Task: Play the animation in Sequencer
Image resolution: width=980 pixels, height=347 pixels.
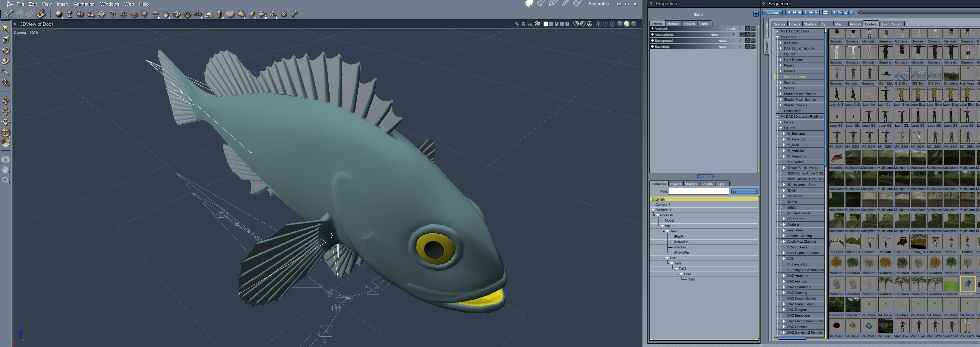Action: [x=805, y=13]
